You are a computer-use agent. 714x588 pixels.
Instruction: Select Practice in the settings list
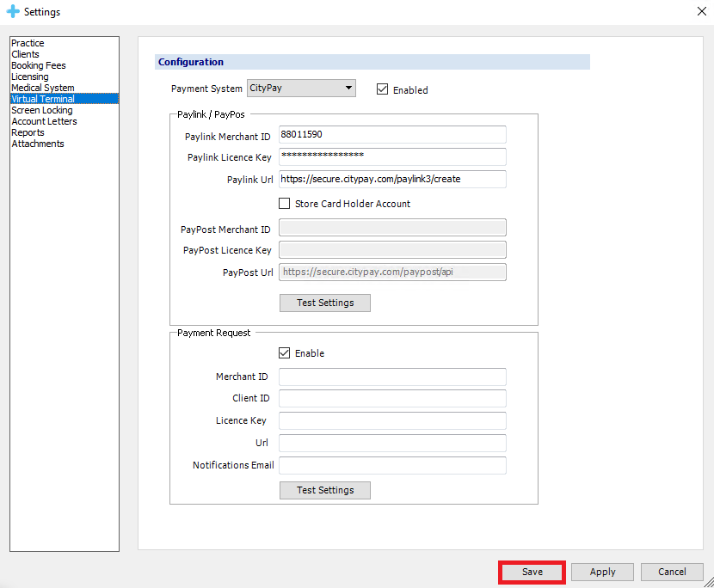tap(28, 43)
